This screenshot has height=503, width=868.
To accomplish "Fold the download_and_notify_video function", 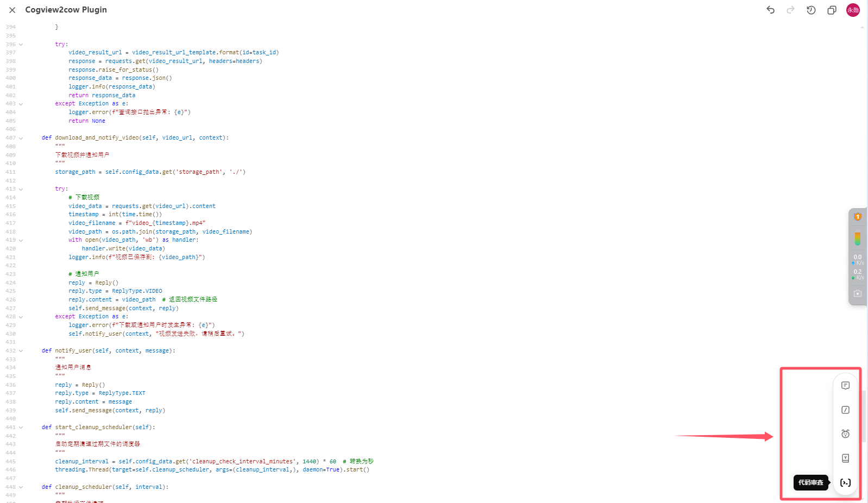I will tap(21, 138).
